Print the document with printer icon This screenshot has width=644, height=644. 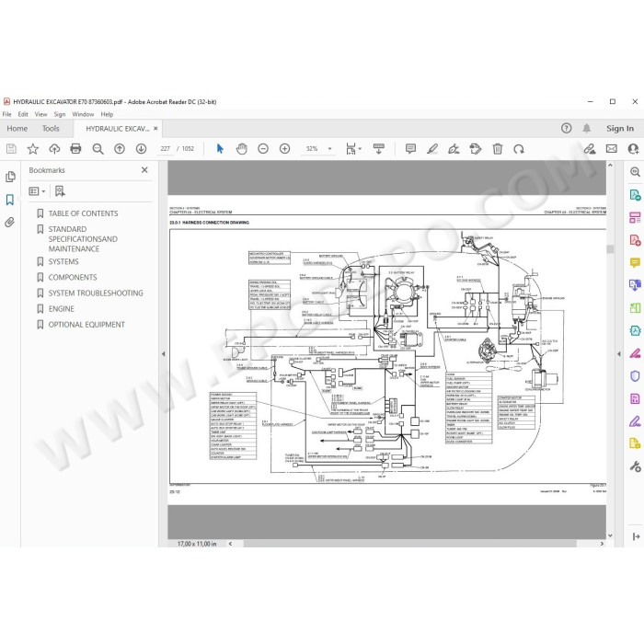pyautogui.click(x=75, y=149)
